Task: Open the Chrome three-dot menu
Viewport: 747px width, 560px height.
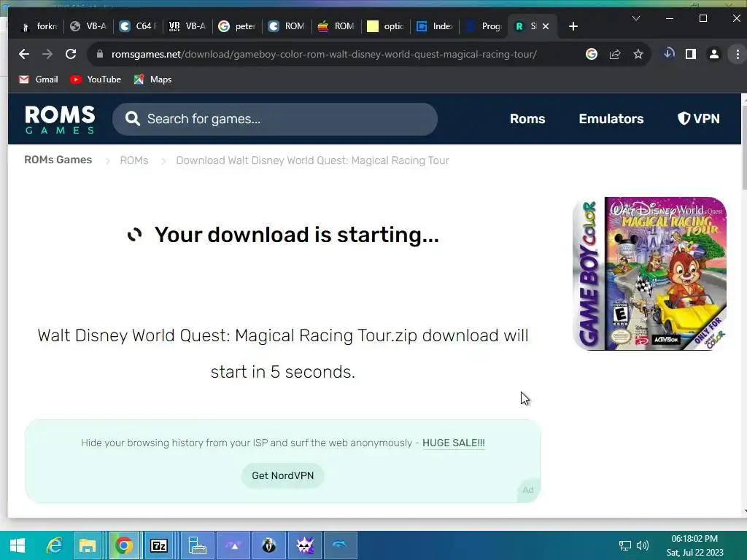Action: click(x=738, y=54)
